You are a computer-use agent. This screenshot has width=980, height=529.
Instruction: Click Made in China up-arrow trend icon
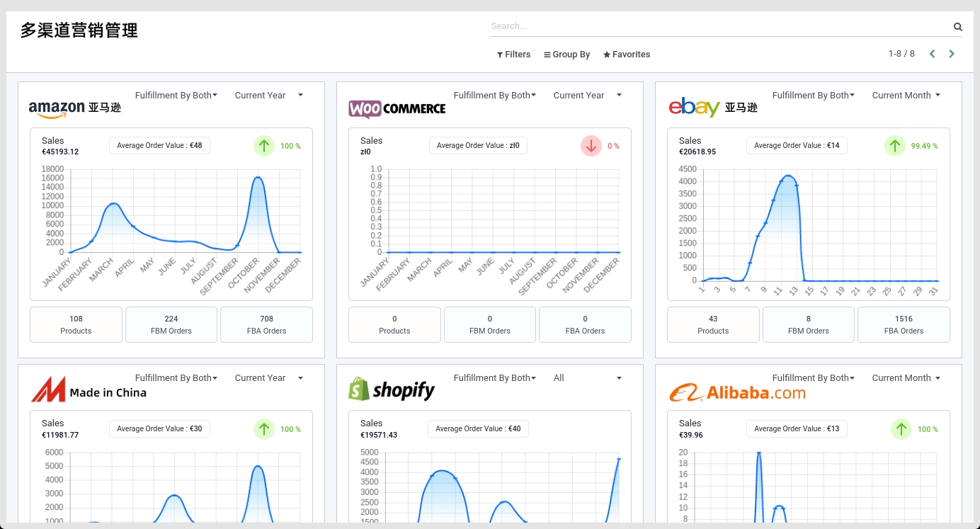click(264, 429)
